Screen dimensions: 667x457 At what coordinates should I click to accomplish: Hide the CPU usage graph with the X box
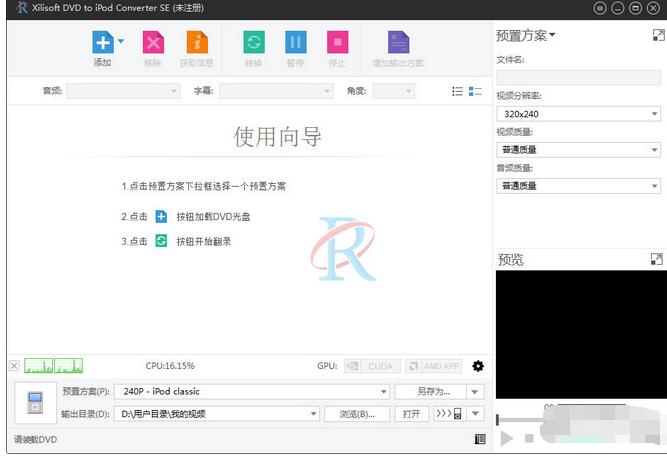tap(14, 366)
